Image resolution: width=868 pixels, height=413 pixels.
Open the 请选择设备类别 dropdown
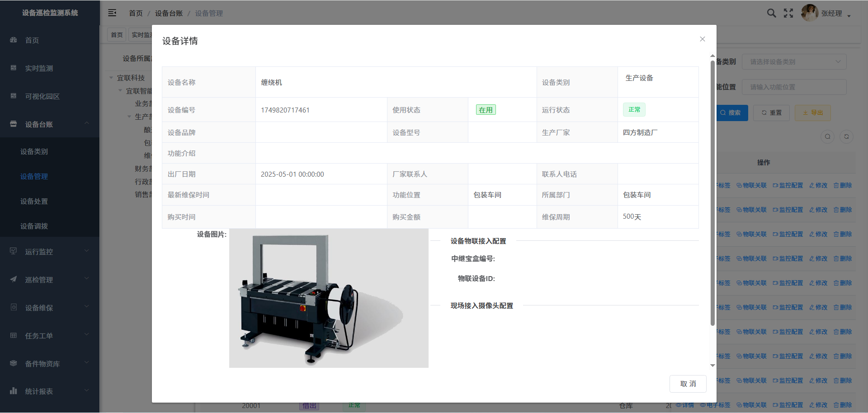coord(794,62)
